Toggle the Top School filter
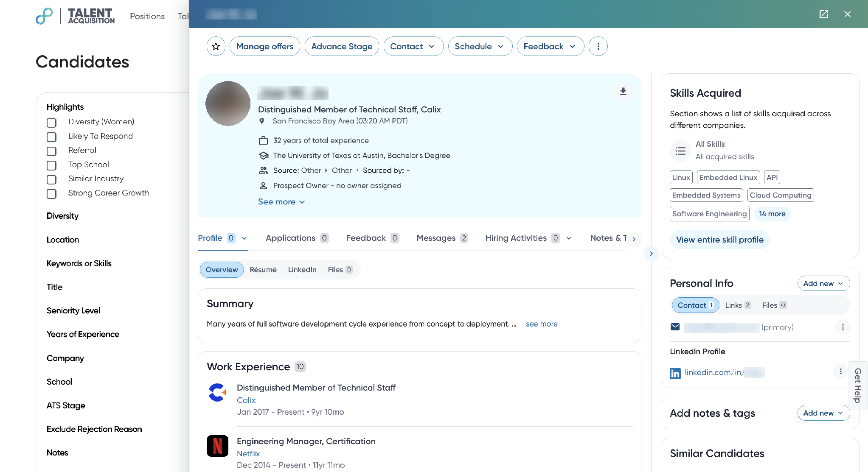The height and width of the screenshot is (472, 868). (x=51, y=165)
